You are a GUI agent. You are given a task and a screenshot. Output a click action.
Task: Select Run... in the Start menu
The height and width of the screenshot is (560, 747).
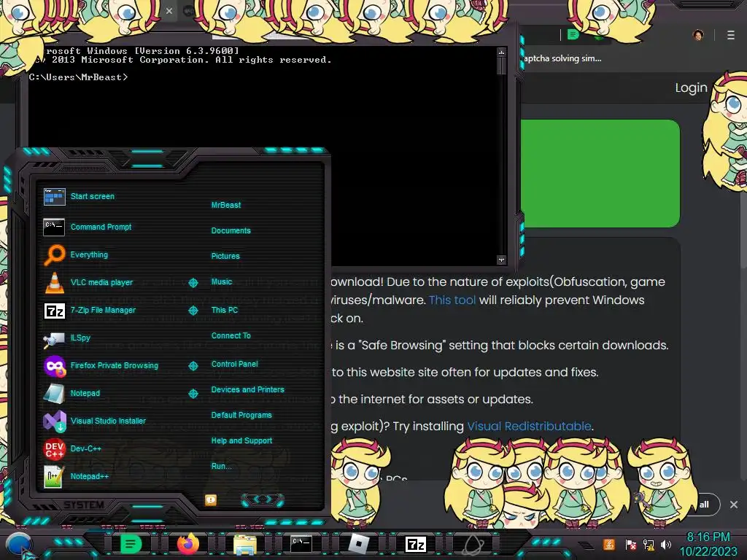pos(221,466)
